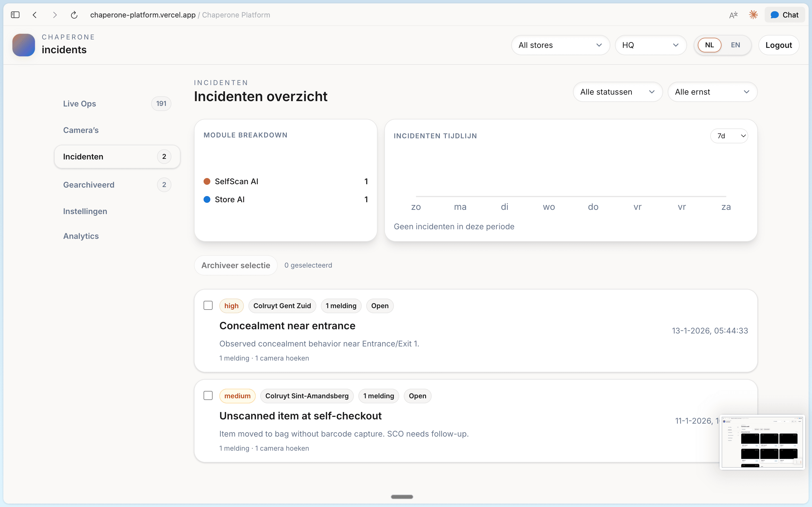The height and width of the screenshot is (507, 812).
Task: Open the Reader text size settings
Action: (734, 15)
